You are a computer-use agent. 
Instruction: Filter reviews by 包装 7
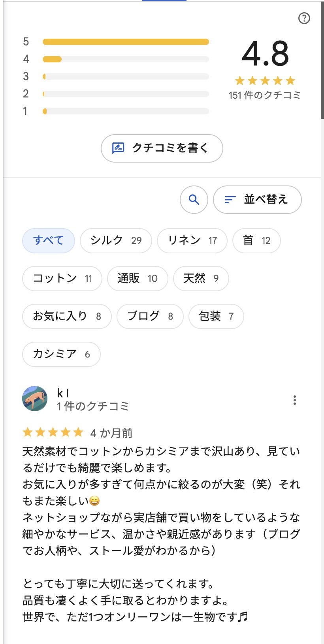click(216, 316)
